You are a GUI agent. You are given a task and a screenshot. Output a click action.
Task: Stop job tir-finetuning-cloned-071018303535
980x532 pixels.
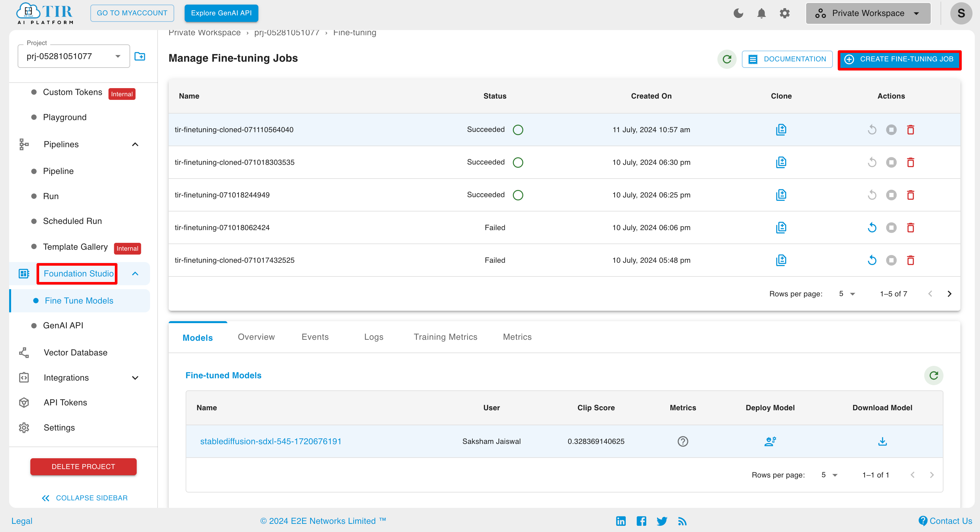[891, 163]
